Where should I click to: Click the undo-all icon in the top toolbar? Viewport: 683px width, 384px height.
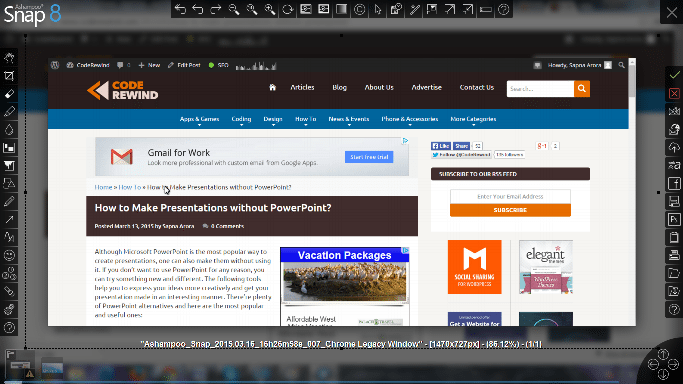(x=180, y=9)
